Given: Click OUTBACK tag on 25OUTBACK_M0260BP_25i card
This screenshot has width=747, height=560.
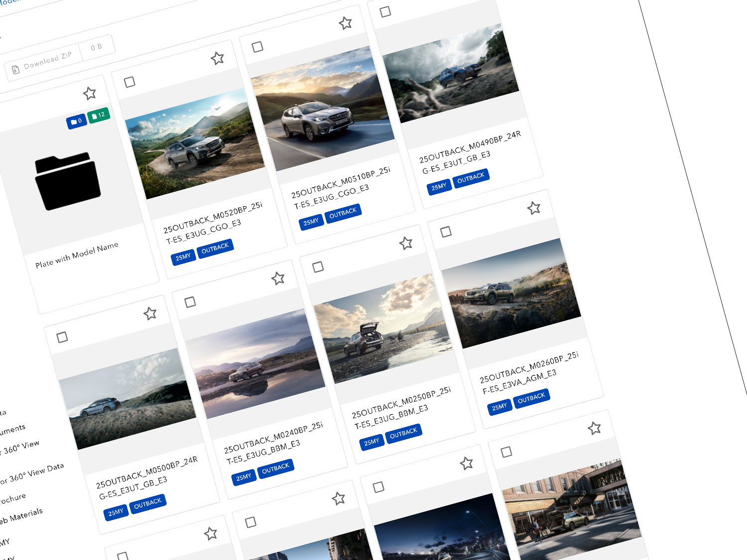Looking at the screenshot, I should [532, 398].
